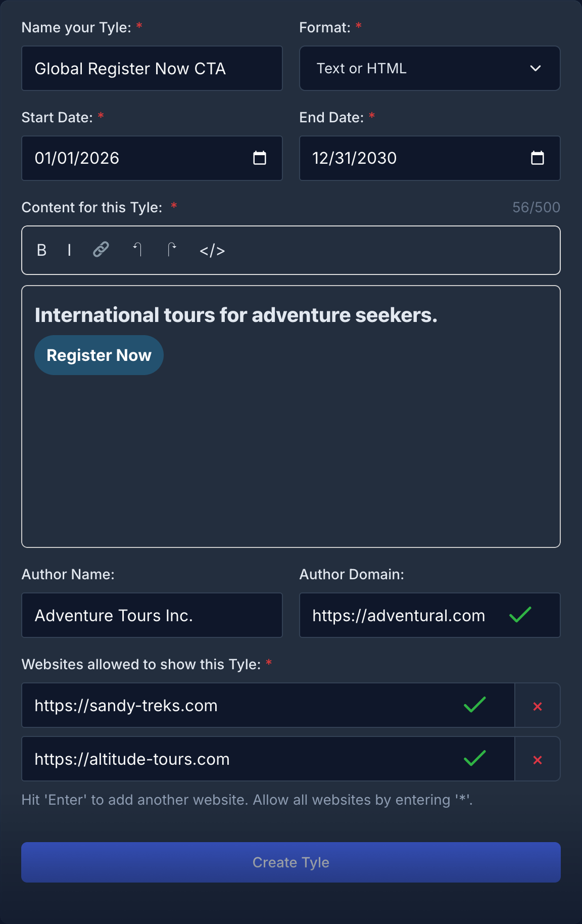Redo the last edit with the redo arrow
Image resolution: width=582 pixels, height=924 pixels.
pyautogui.click(x=172, y=250)
